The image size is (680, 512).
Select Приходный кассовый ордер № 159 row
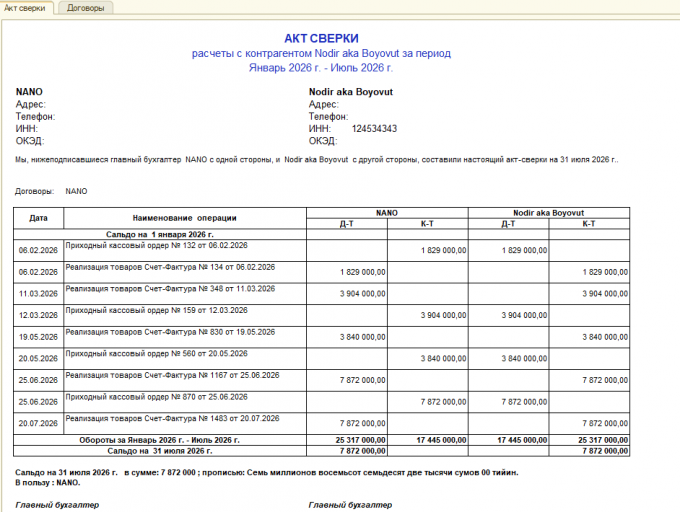[x=321, y=316]
